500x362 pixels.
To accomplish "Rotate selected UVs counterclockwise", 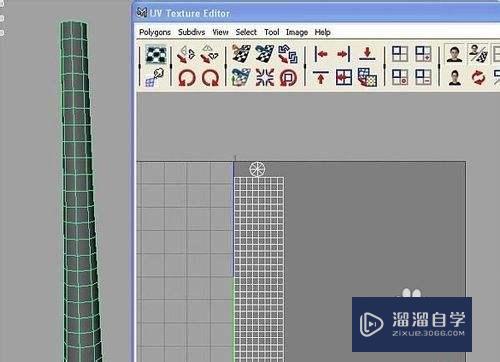I will 187,78.
